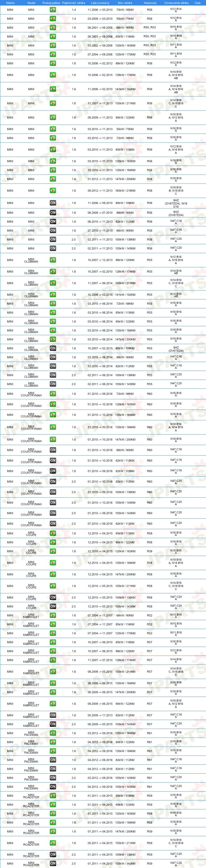The width and height of the screenshot is (206, 868).
Task: Click the petrol icon in the Clubman 88kW / 120KM row
Action: tap(53, 260)
